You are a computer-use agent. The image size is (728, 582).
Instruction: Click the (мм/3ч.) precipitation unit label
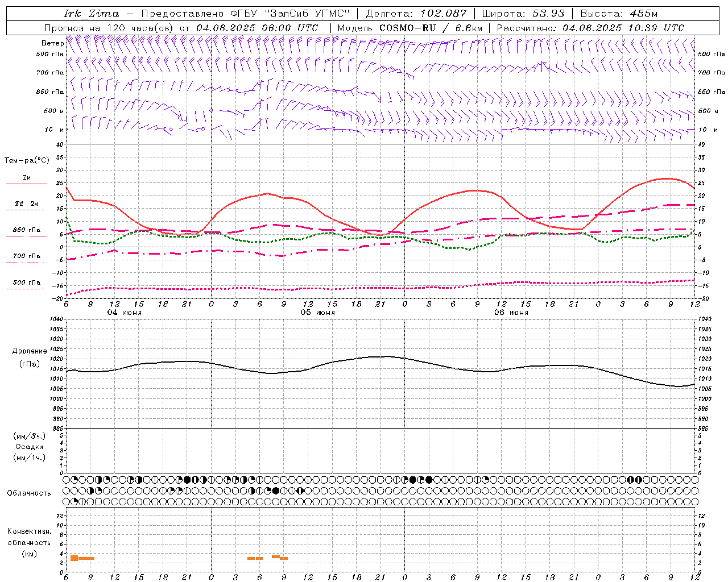pos(30,436)
